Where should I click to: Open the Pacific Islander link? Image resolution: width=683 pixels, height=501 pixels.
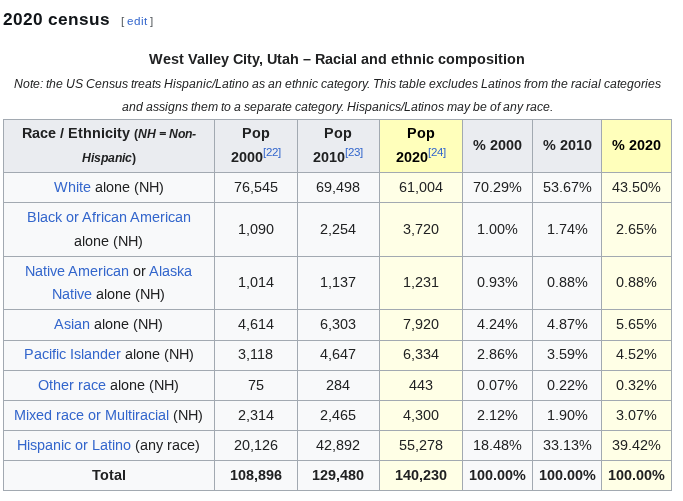(72, 354)
